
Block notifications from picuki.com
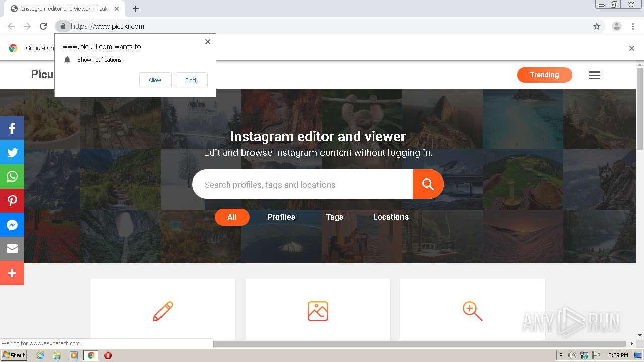(191, 80)
